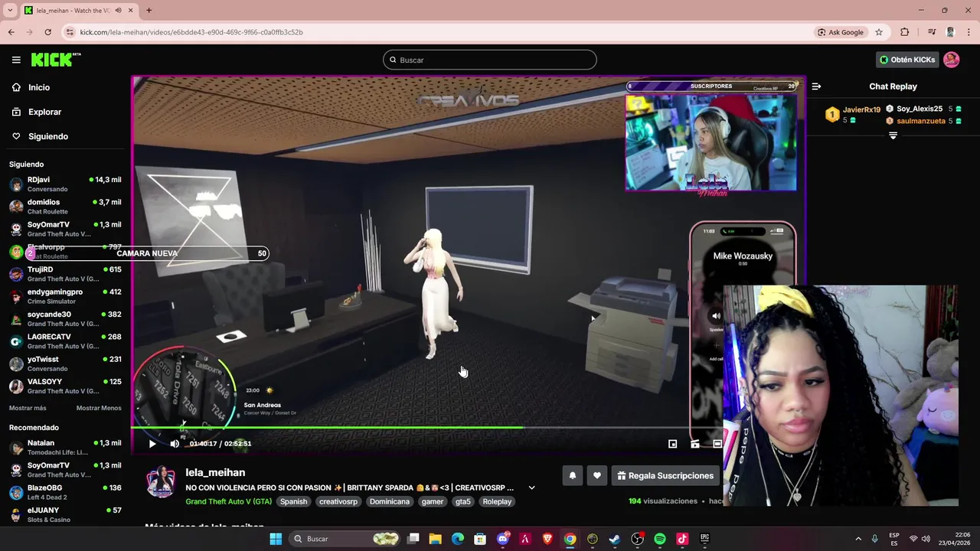Click Mostrar más under Siguiendo

click(x=28, y=408)
